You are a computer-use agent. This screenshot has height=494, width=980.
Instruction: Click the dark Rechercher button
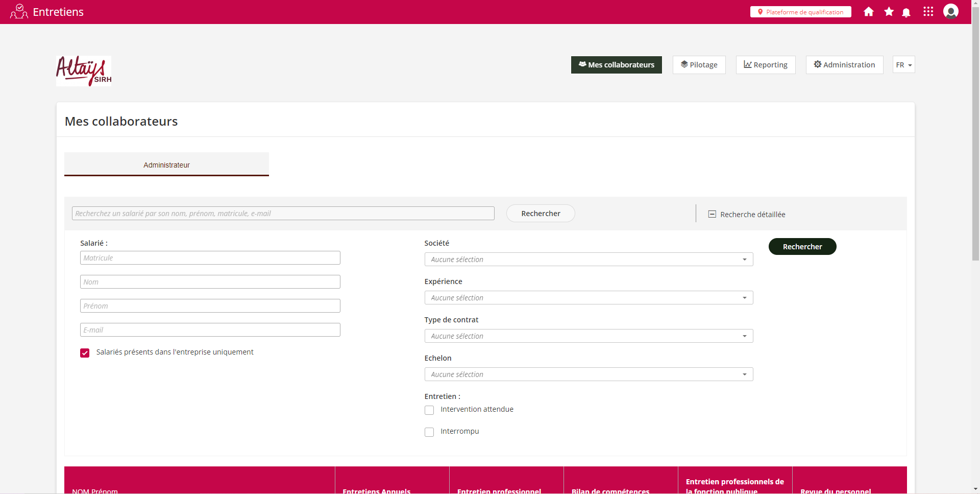pyautogui.click(x=802, y=247)
